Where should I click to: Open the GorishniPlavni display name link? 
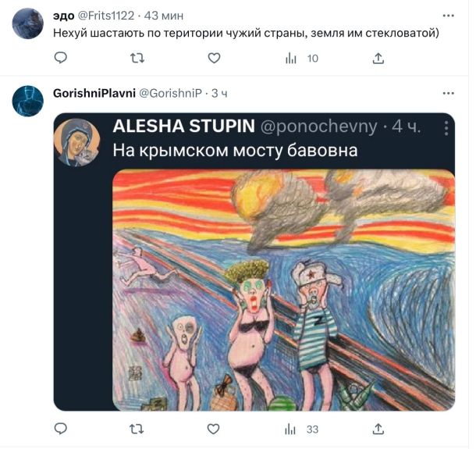pyautogui.click(x=94, y=93)
